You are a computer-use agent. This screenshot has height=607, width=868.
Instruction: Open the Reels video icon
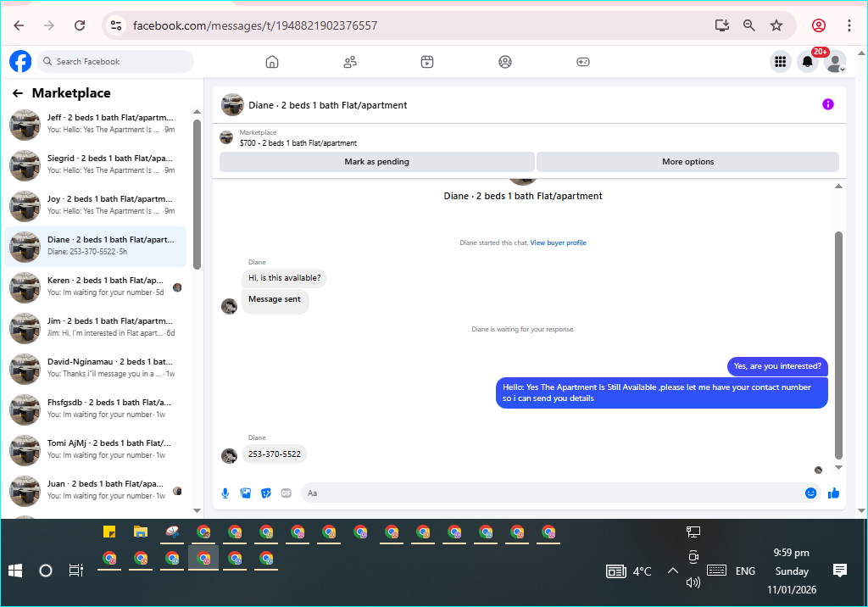[427, 62]
